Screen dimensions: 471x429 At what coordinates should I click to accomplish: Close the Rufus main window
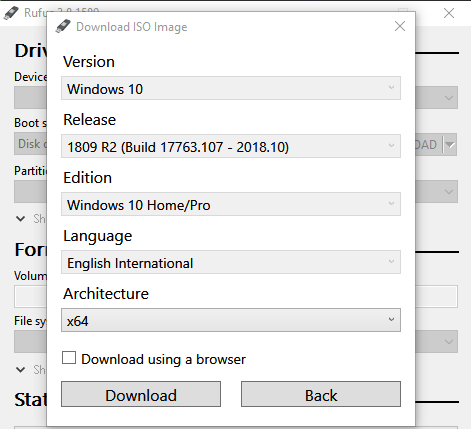pos(449,13)
